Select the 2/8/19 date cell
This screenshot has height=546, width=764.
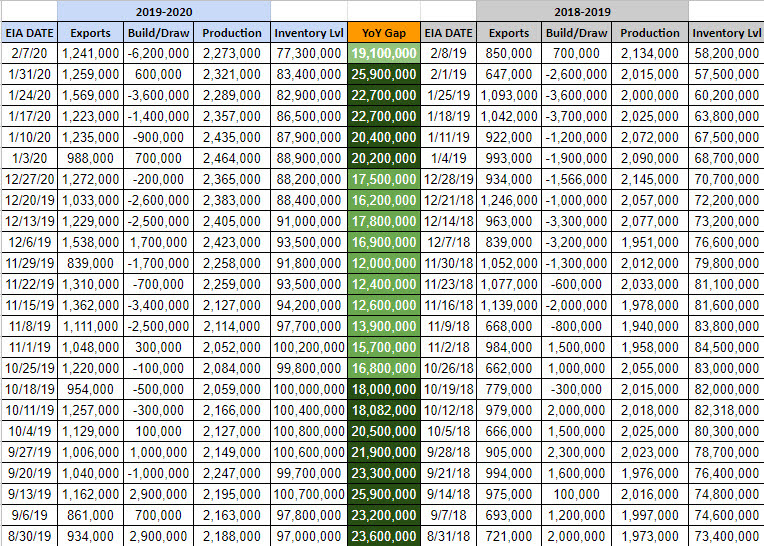[448, 53]
